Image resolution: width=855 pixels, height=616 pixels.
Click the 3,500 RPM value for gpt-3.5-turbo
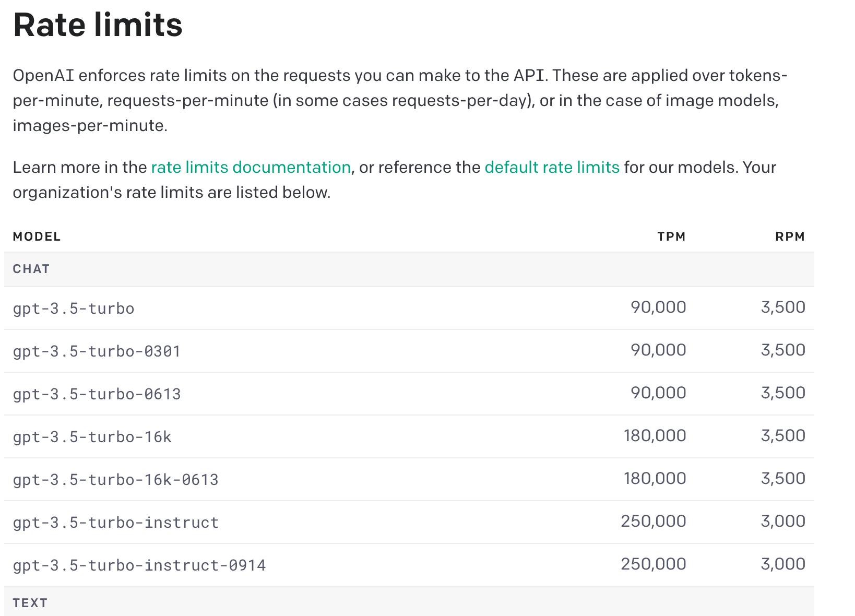784,307
